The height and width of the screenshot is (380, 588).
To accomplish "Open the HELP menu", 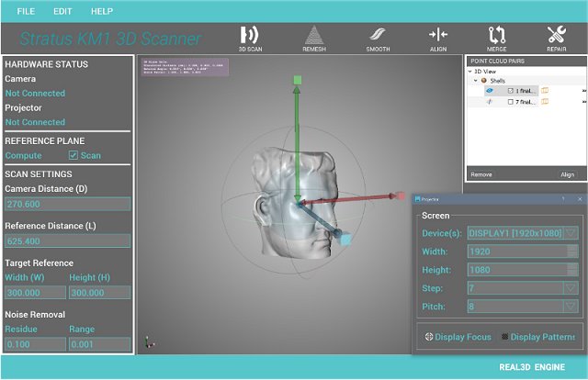I will tap(102, 11).
